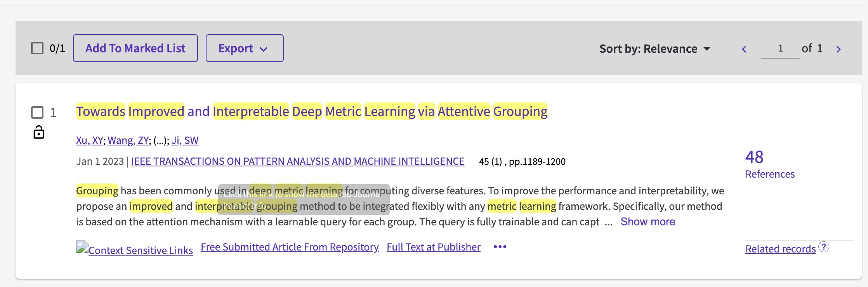Open the Towards Improved and Interpretable article title

(311, 112)
